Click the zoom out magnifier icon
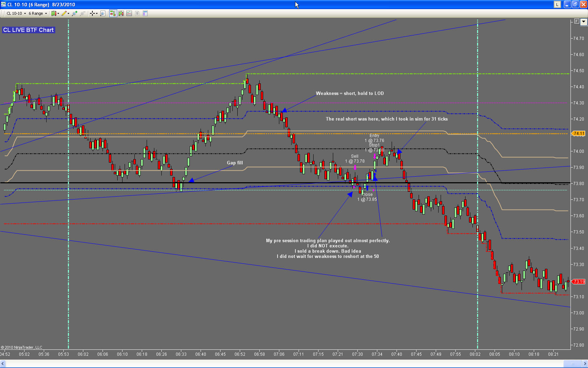 [x=83, y=13]
